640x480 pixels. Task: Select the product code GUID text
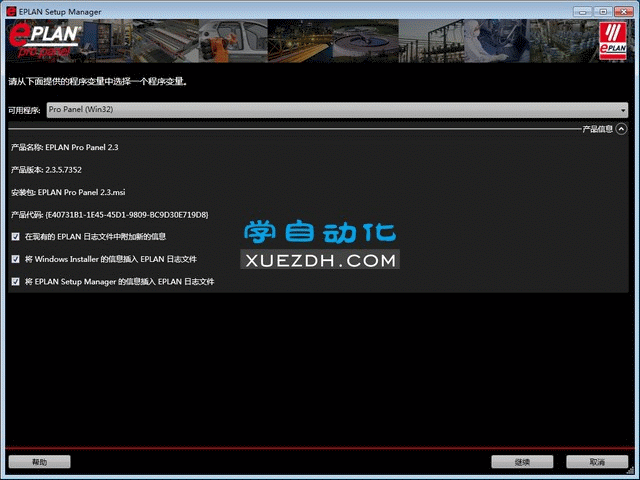pyautogui.click(x=127, y=215)
